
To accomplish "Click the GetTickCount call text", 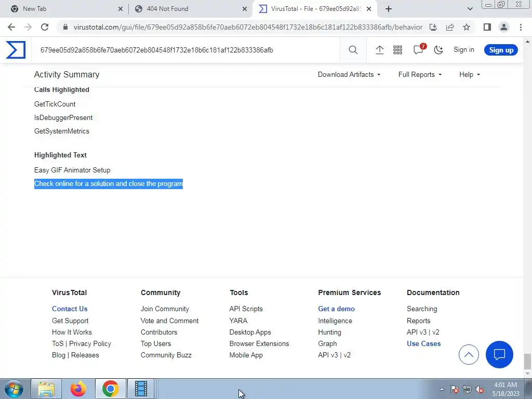I will [55, 104].
